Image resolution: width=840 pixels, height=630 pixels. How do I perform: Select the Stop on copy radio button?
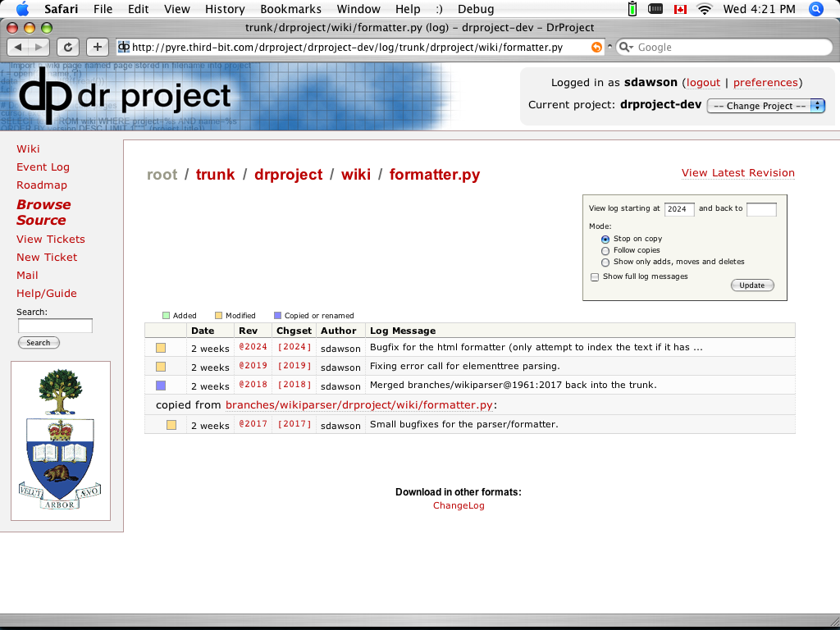(605, 239)
